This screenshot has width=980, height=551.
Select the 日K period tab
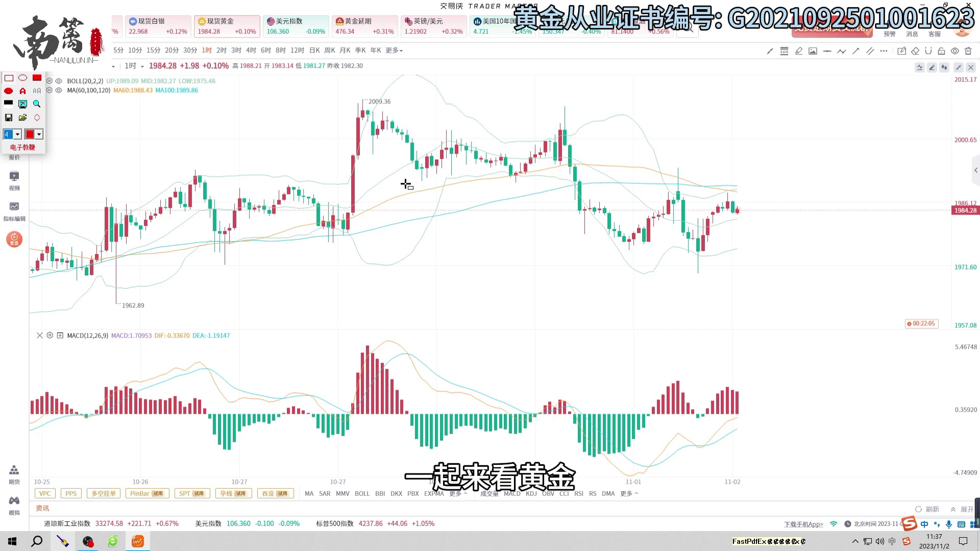(x=314, y=51)
